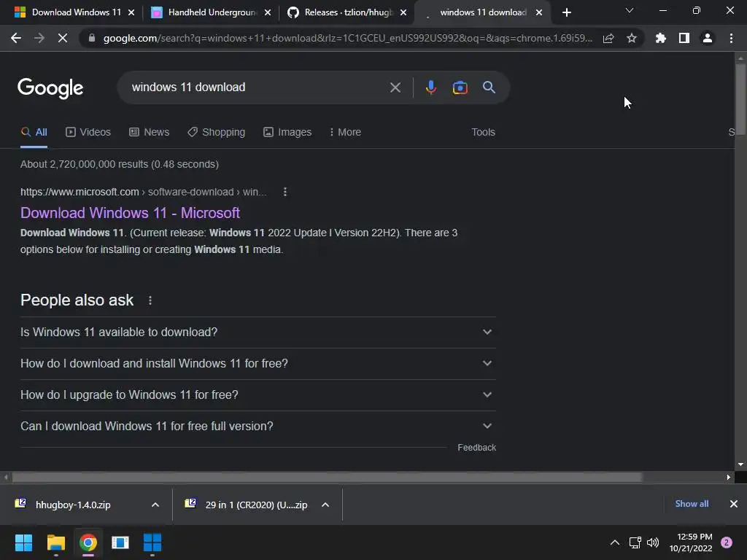Expand "Can I download Windows 11 for free full version?"

(x=258, y=426)
